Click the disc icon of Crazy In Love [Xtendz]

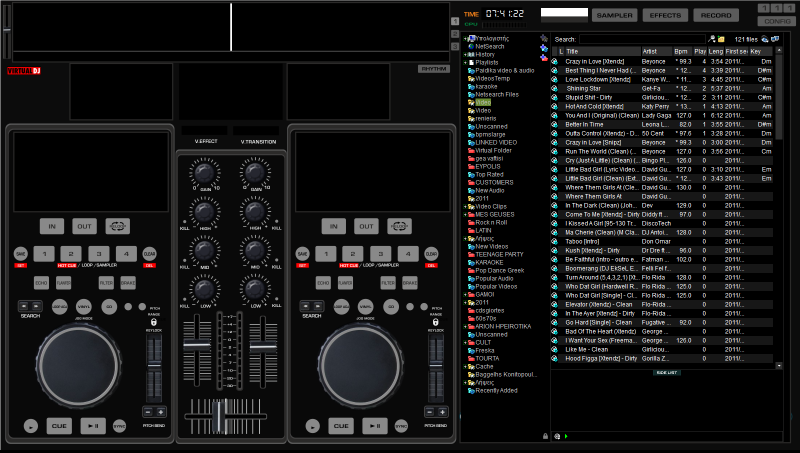click(555, 61)
